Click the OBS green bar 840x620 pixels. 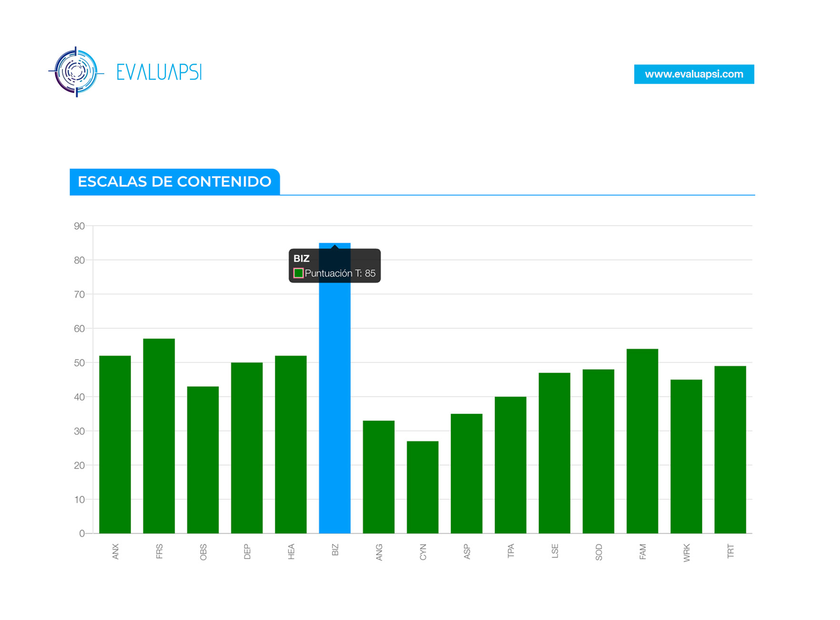(203, 460)
